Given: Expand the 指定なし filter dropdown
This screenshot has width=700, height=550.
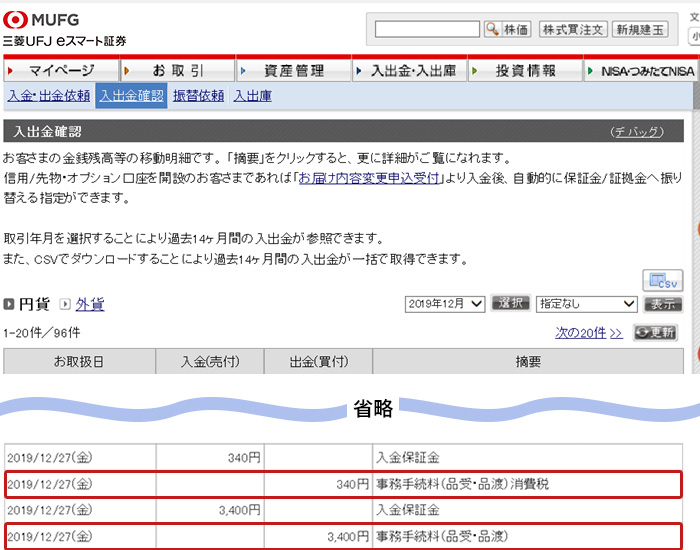Looking at the screenshot, I should pyautogui.click(x=587, y=304).
